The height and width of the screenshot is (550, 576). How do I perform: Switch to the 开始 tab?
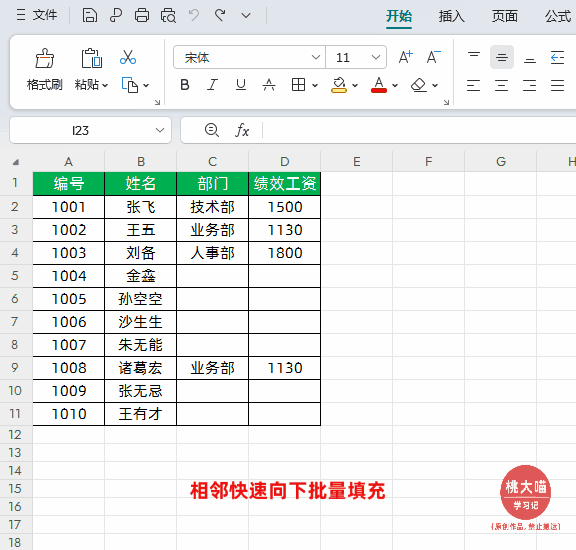(x=399, y=16)
